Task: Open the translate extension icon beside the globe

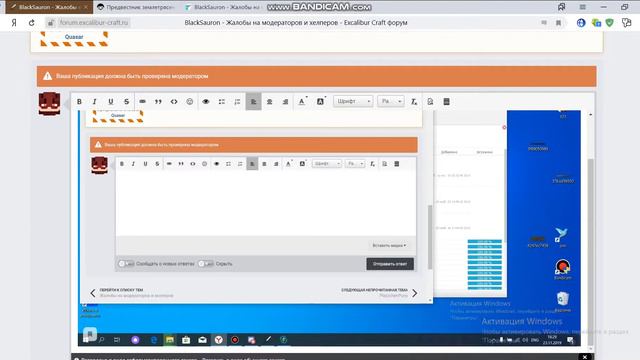Action: 596,23
